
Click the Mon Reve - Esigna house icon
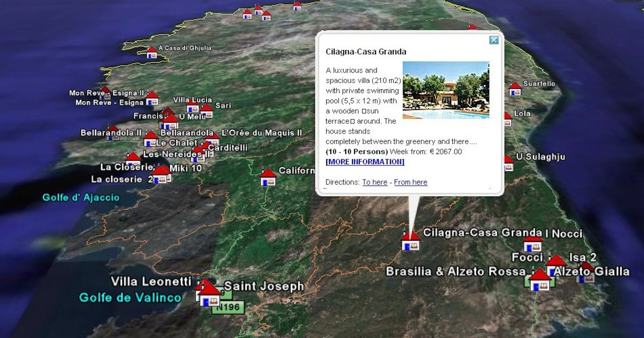[152, 98]
